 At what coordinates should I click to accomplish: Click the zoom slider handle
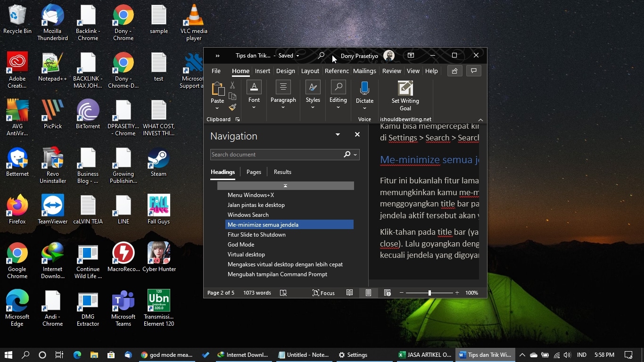click(x=429, y=293)
